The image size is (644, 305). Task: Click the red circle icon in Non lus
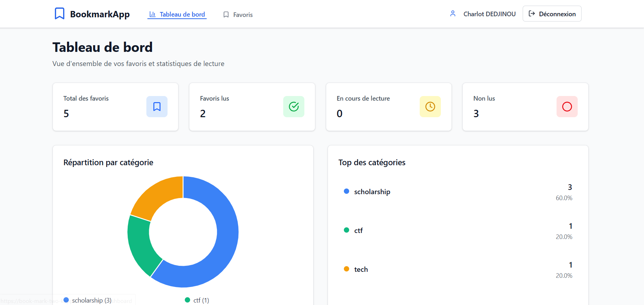(567, 107)
